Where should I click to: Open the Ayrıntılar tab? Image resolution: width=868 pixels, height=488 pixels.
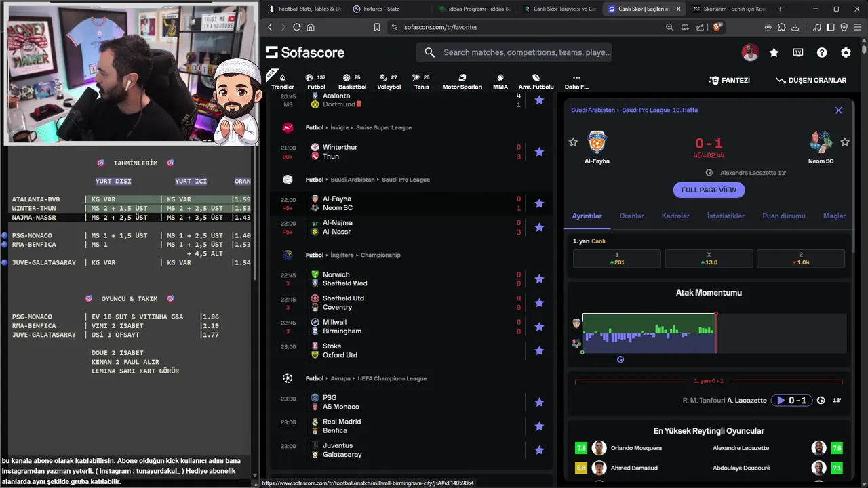click(x=587, y=216)
